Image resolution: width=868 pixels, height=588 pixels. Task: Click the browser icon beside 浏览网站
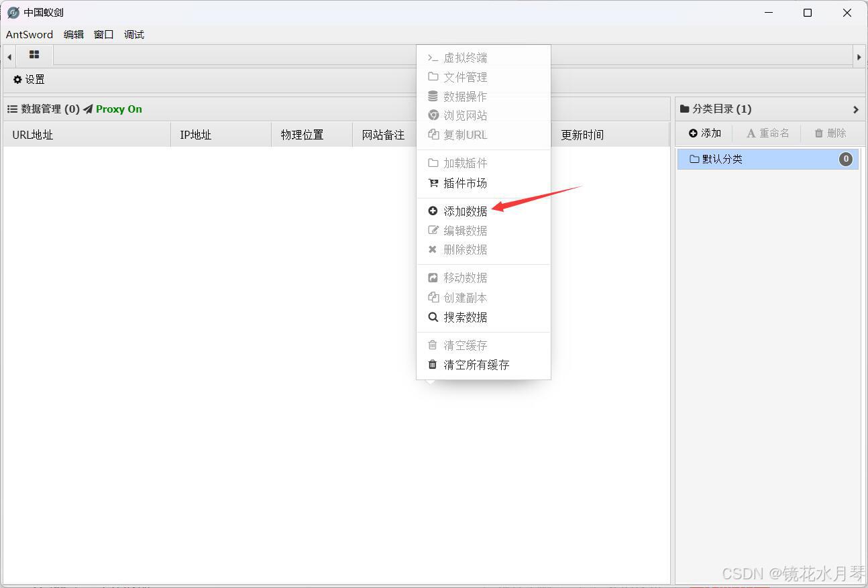433,115
